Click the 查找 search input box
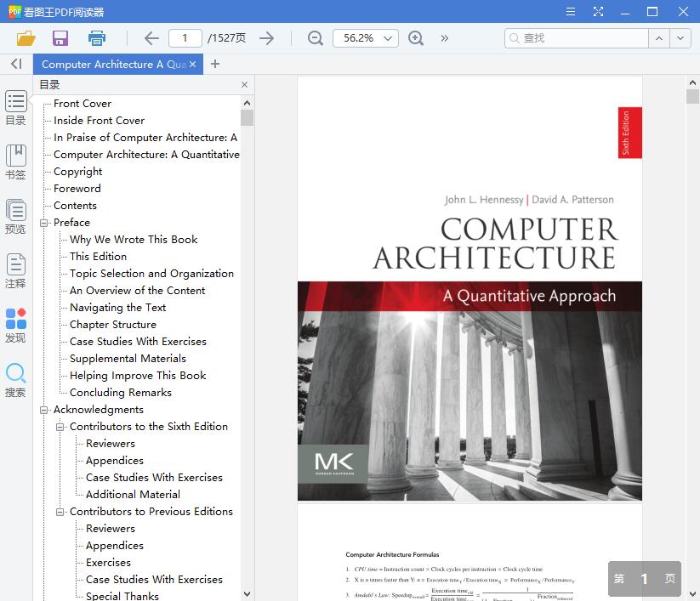This screenshot has height=601, width=700. 577,38
